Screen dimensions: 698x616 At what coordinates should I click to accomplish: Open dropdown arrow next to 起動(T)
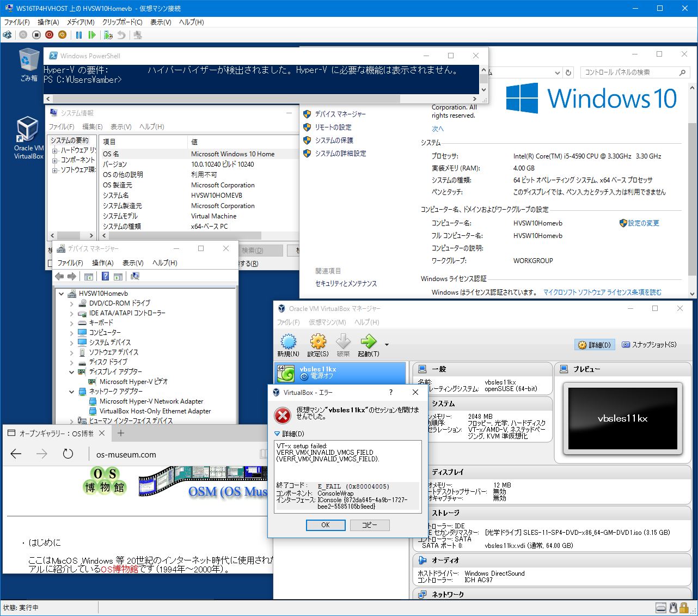click(x=387, y=345)
